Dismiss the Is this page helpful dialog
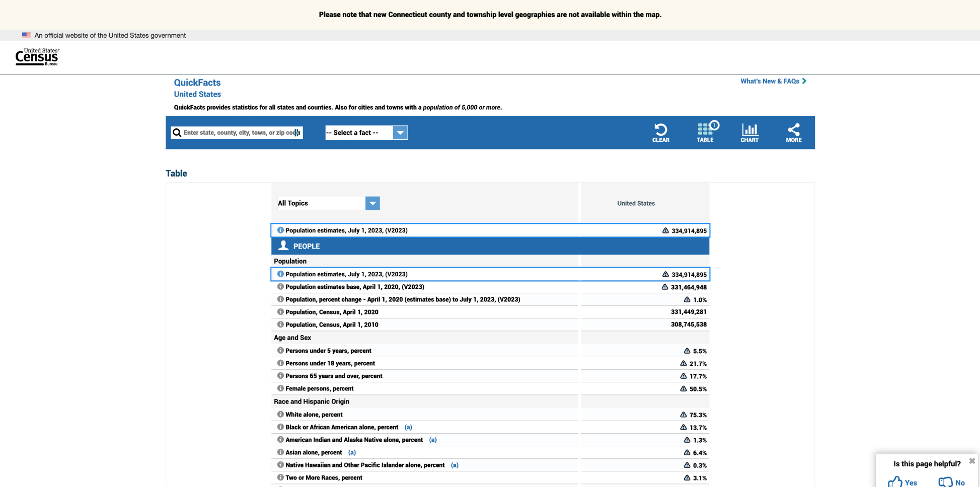 [x=971, y=460]
